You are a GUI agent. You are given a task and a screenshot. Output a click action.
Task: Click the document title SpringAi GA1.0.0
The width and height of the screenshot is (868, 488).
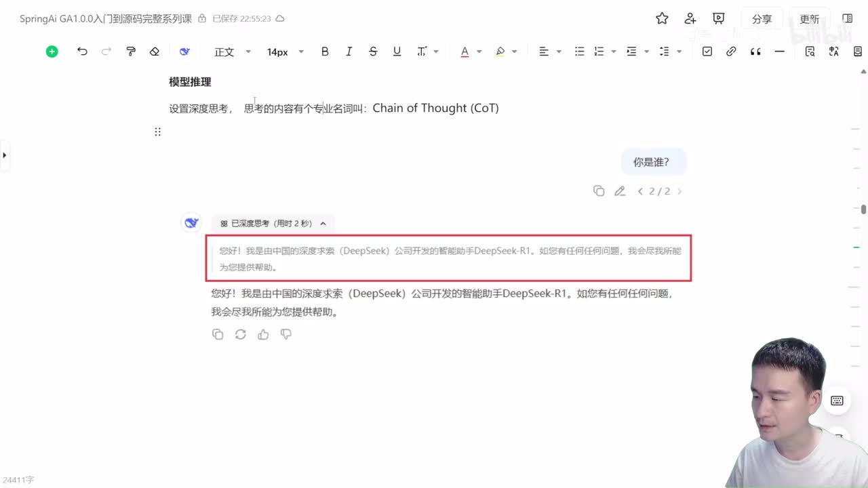pos(106,19)
